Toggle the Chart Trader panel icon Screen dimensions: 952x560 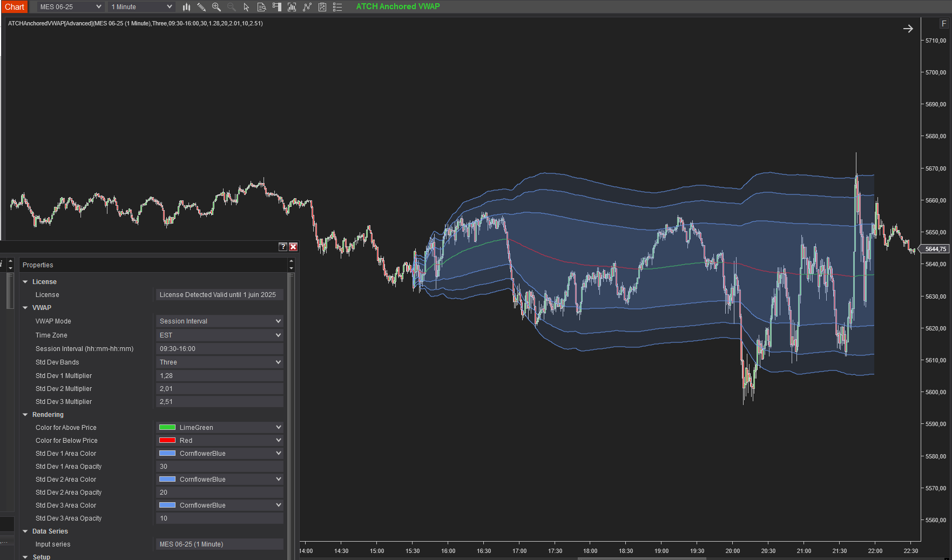point(277,7)
